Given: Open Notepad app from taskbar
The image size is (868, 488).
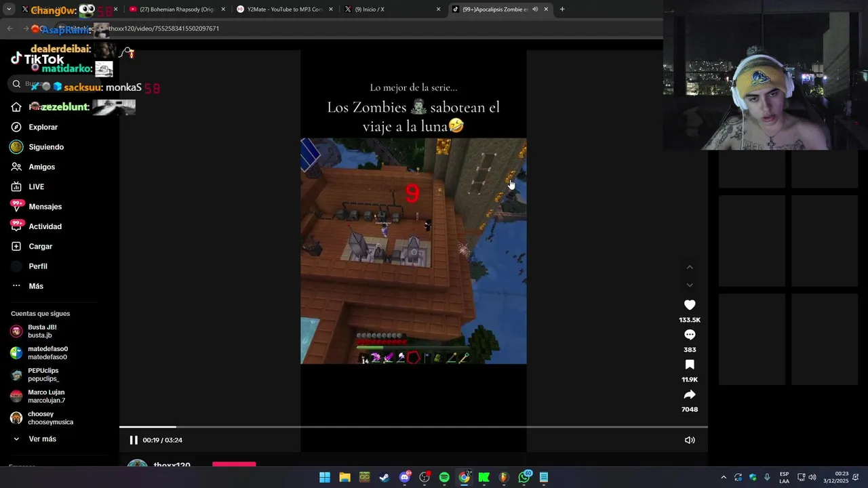Looking at the screenshot, I should pos(544,477).
